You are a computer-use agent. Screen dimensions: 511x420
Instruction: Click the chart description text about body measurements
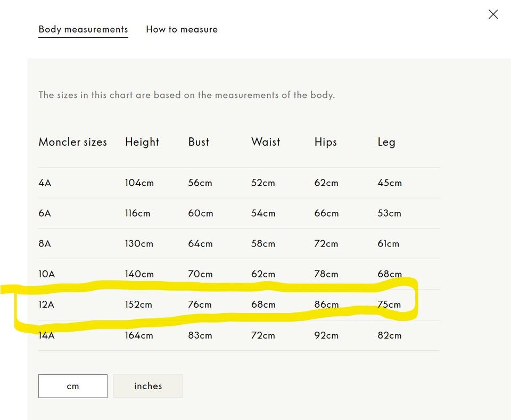point(186,95)
